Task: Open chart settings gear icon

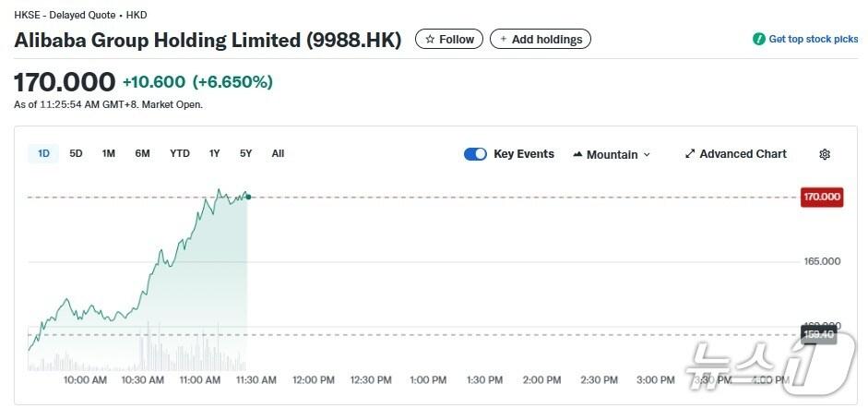Action: tap(825, 154)
